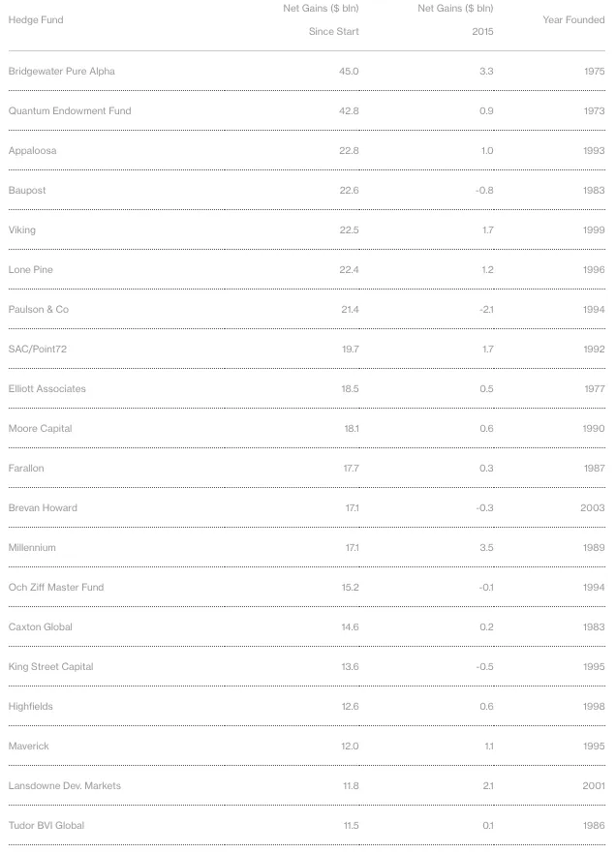Click the Year Founded column header

573,20
